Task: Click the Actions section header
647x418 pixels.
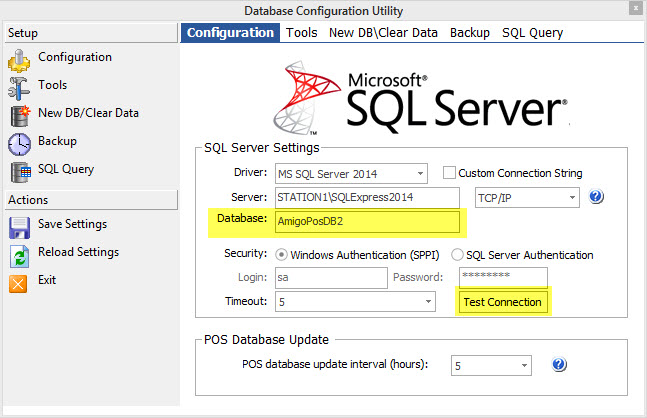Action: click(x=91, y=200)
